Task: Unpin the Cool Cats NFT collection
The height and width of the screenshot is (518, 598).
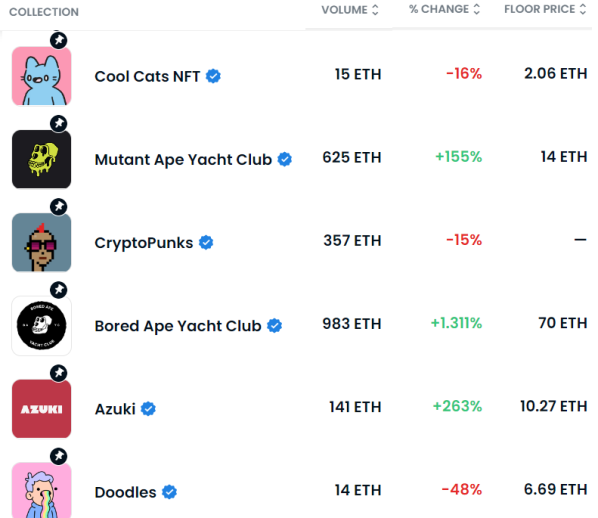Action: point(59,40)
